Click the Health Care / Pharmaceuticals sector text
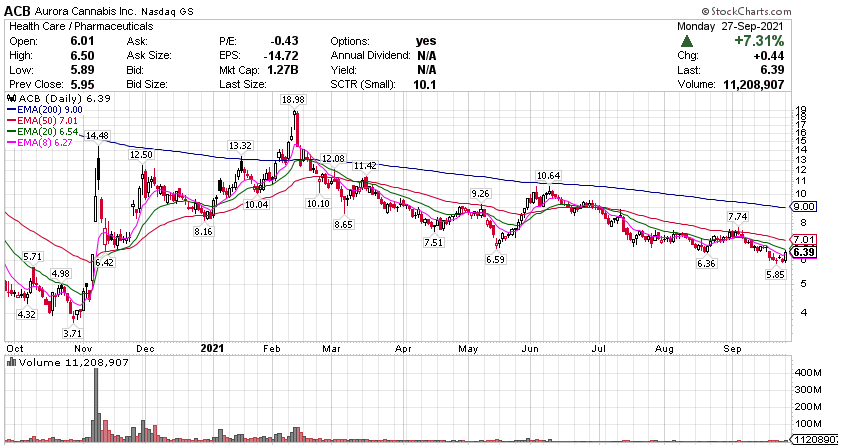842x445 pixels. pyautogui.click(x=82, y=26)
